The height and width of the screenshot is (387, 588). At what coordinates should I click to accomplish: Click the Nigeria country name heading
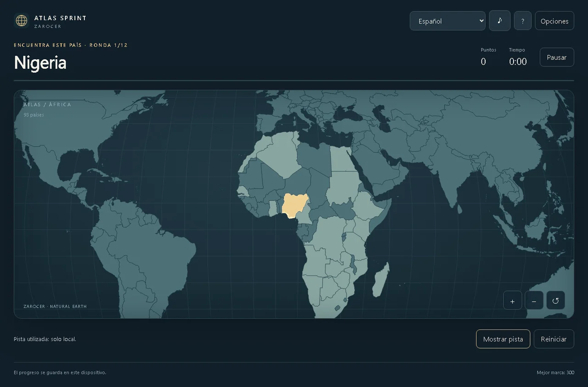[40, 62]
